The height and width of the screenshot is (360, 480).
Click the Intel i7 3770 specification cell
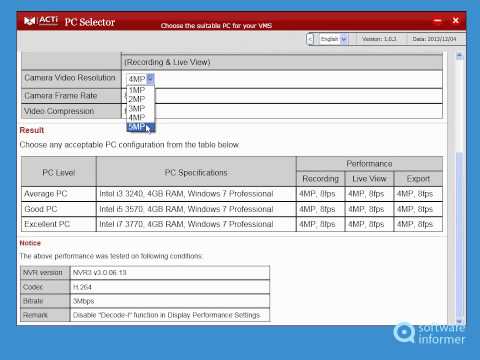point(196,224)
